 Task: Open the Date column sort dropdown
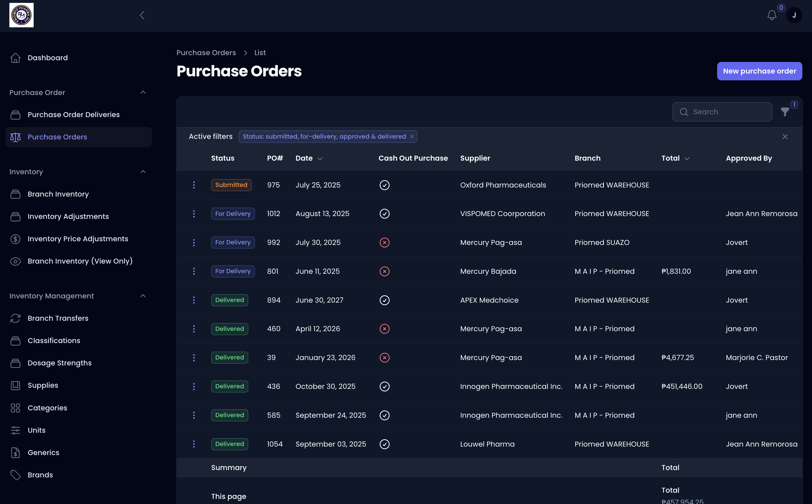[x=320, y=158]
